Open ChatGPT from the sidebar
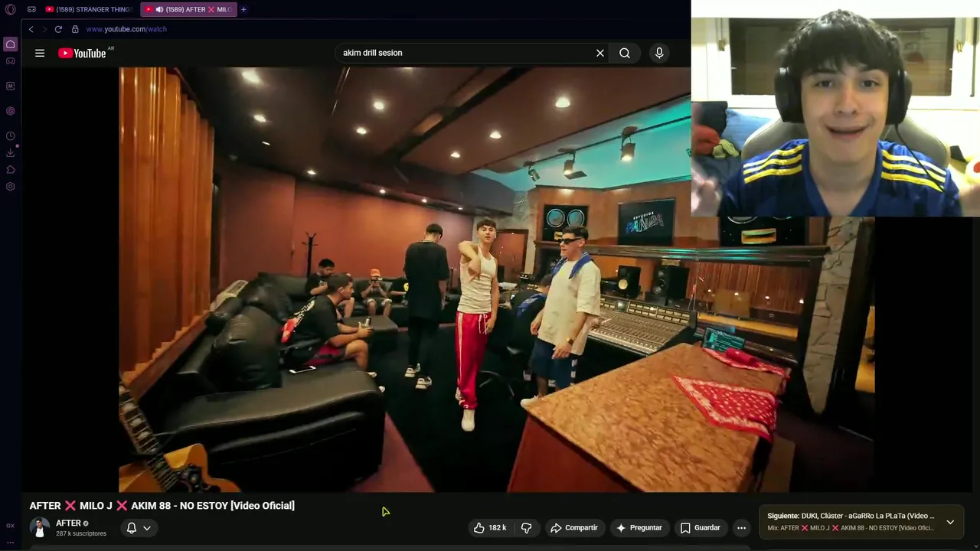This screenshot has width=980, height=551. pos(10,111)
